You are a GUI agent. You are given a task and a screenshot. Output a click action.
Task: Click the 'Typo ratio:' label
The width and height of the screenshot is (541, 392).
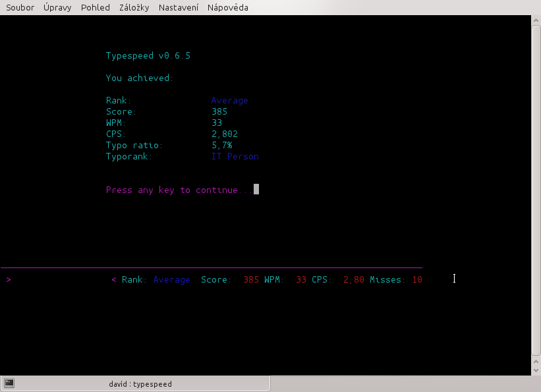tap(134, 146)
